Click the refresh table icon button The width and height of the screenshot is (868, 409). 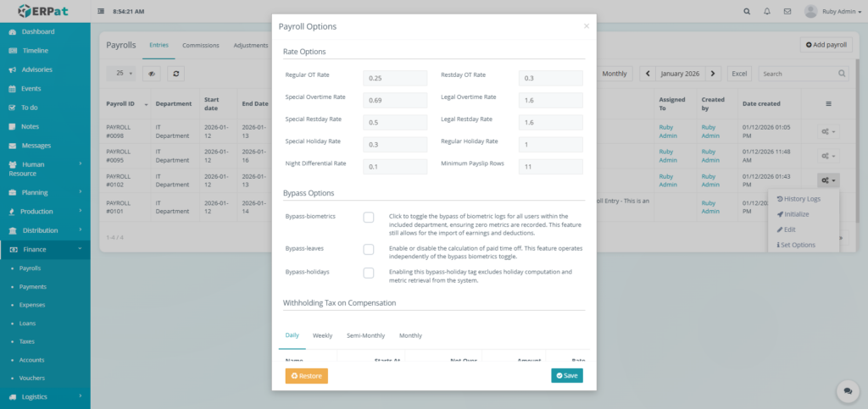pyautogui.click(x=175, y=74)
